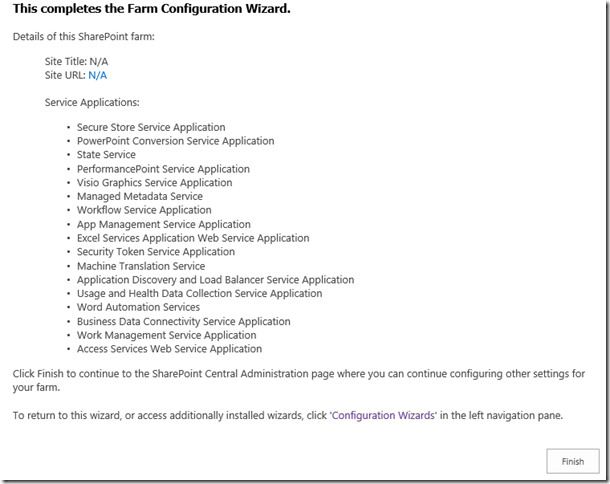This screenshot has height=484, width=610.
Task: Select Work Management Service Application entry
Action: [167, 336]
